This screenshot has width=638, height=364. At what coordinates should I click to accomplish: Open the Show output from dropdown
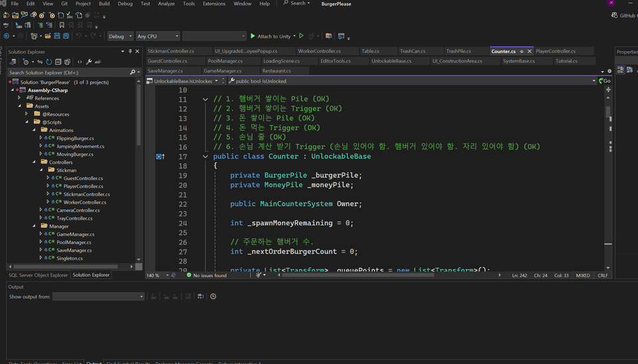pyautogui.click(x=98, y=296)
